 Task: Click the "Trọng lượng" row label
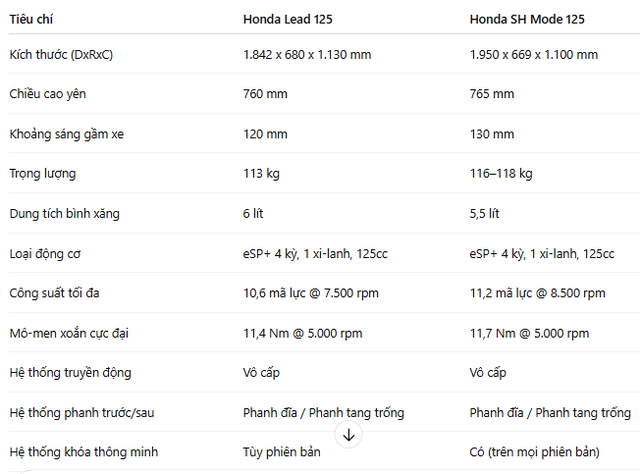(43, 174)
